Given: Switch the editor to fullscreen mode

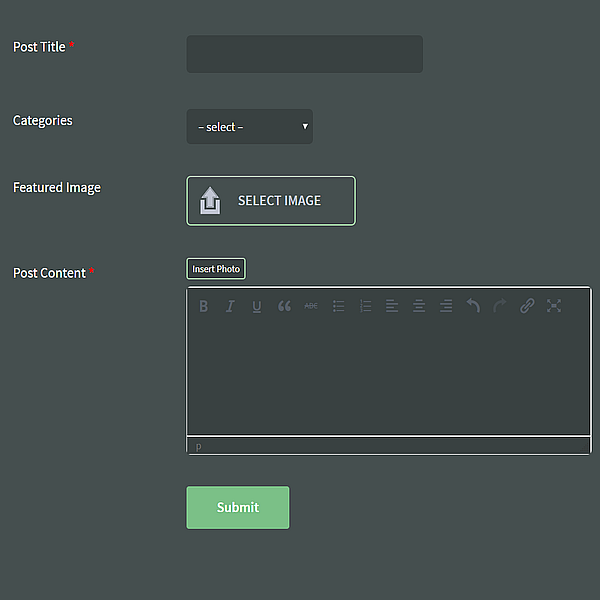Looking at the screenshot, I should pos(554,306).
